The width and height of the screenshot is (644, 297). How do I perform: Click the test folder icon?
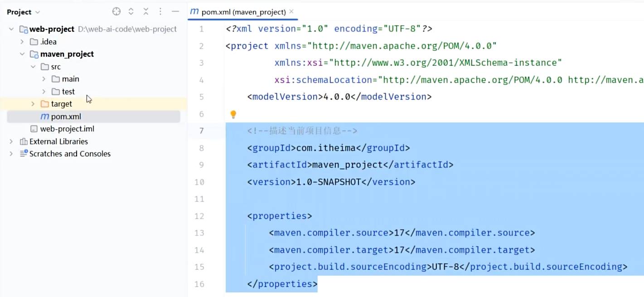tap(55, 92)
